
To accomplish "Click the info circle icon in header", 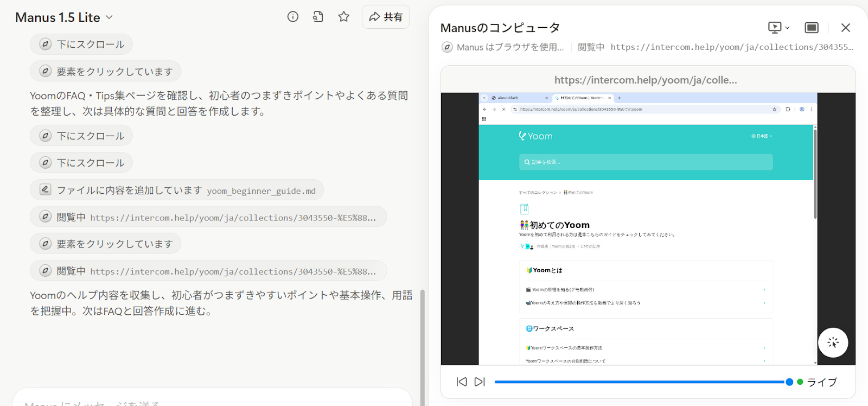I will 293,17.
